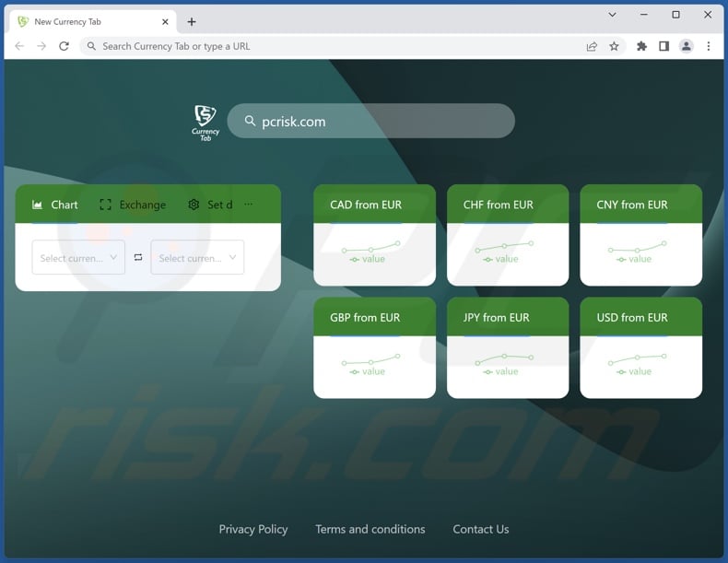Click the gear icon beside Set d
Viewport: 728px width, 563px height.
194,205
